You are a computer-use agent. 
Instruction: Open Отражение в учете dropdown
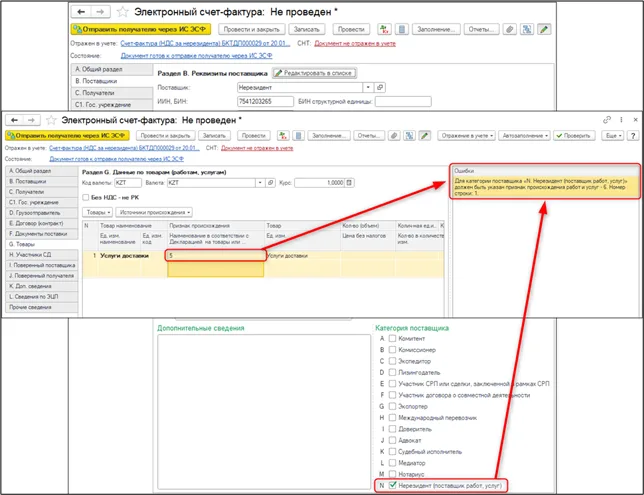467,136
